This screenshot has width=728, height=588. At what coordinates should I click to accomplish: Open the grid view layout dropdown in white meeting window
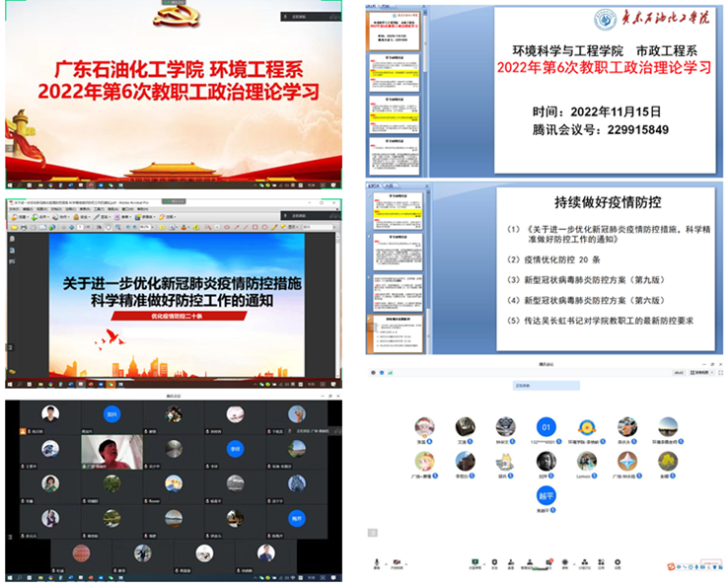pos(701,373)
